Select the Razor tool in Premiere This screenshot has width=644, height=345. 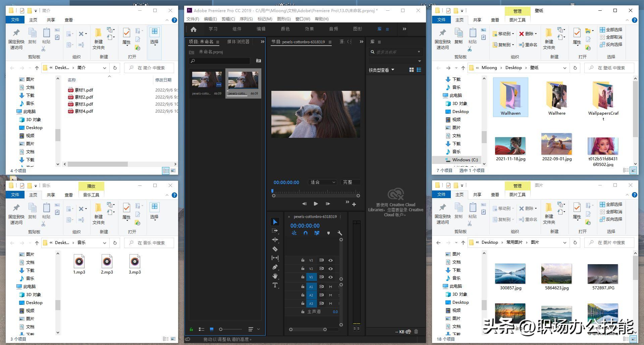(275, 249)
